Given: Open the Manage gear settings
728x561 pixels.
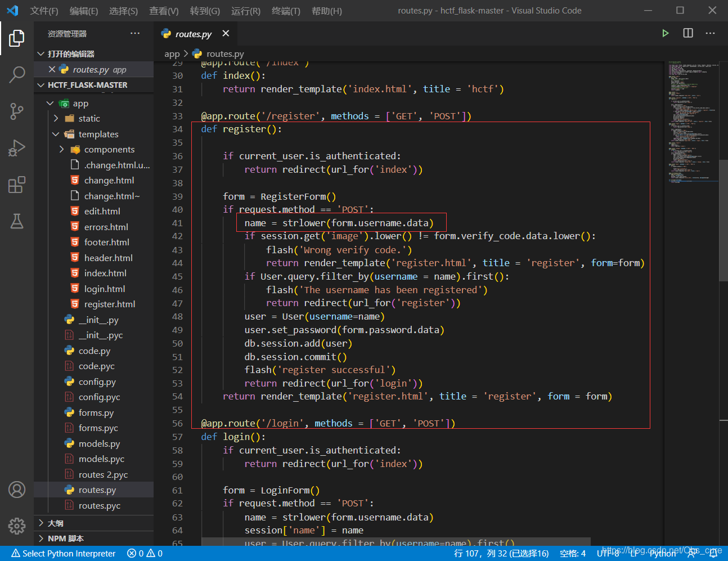Looking at the screenshot, I should (17, 526).
